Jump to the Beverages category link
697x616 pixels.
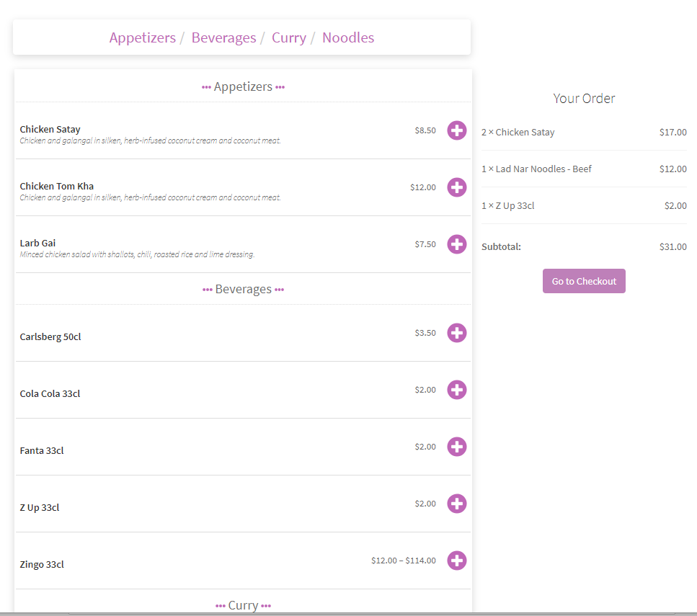click(x=223, y=37)
